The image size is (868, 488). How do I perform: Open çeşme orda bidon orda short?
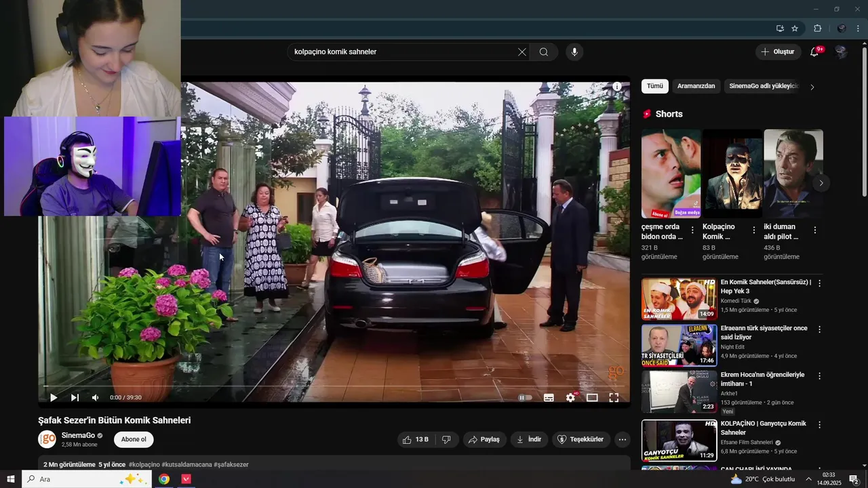[x=671, y=174]
